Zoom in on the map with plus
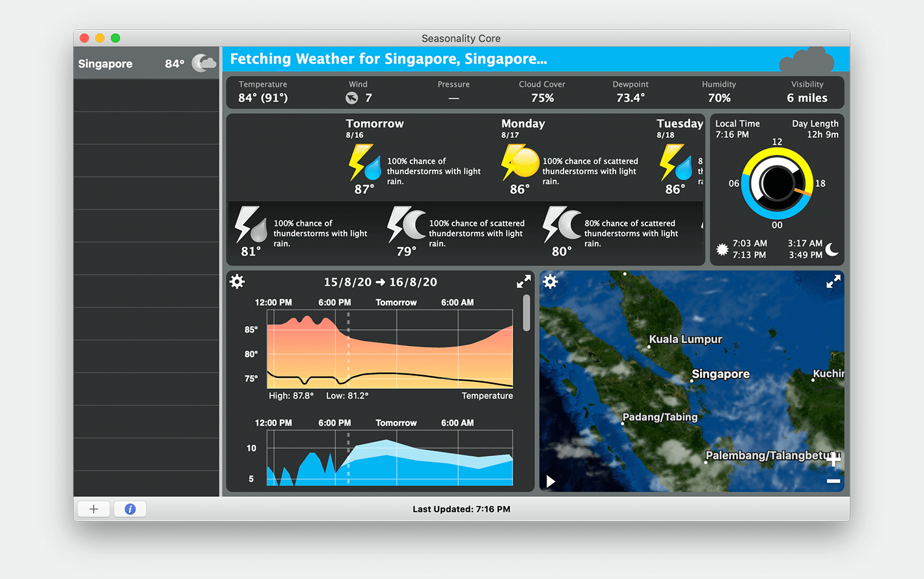The width and height of the screenshot is (924, 579). 834,459
